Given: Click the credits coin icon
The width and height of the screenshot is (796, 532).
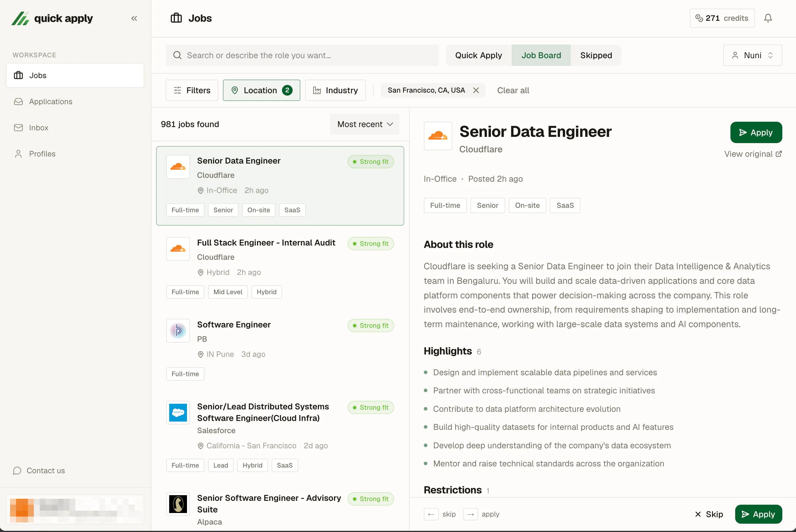Looking at the screenshot, I should coord(699,18).
